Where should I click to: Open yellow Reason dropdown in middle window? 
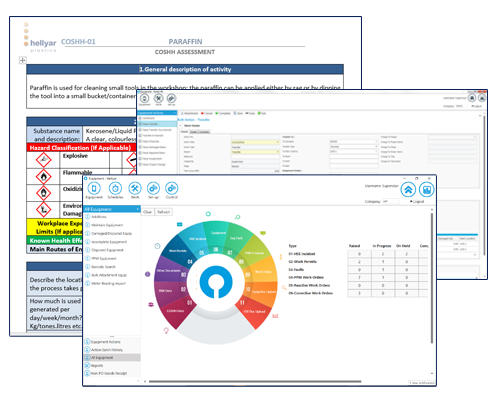[x=277, y=152]
